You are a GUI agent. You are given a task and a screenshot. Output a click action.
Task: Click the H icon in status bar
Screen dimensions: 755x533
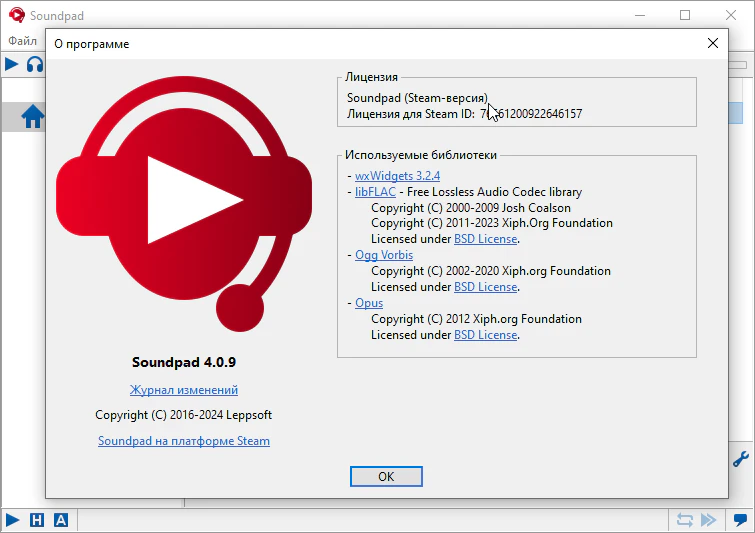37,520
